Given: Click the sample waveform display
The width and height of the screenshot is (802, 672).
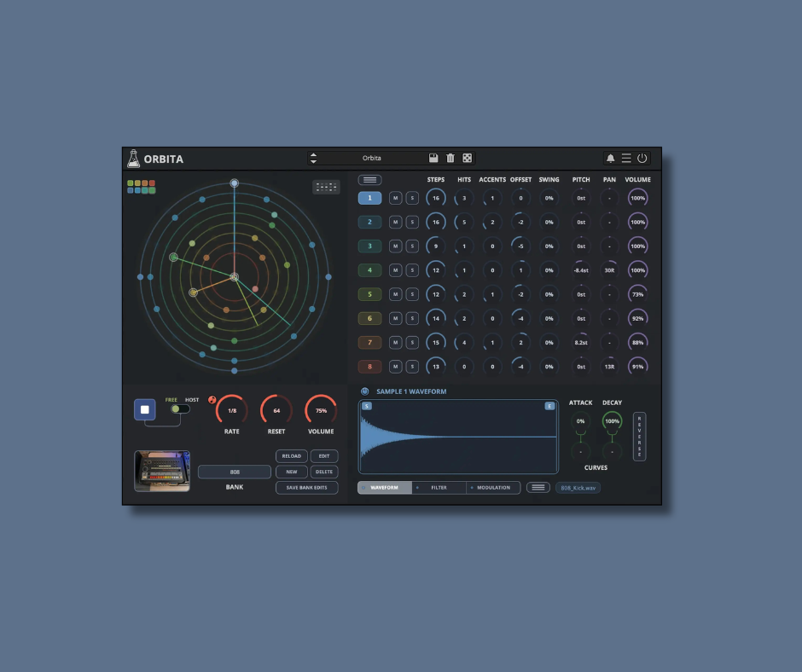Looking at the screenshot, I should pyautogui.click(x=458, y=437).
